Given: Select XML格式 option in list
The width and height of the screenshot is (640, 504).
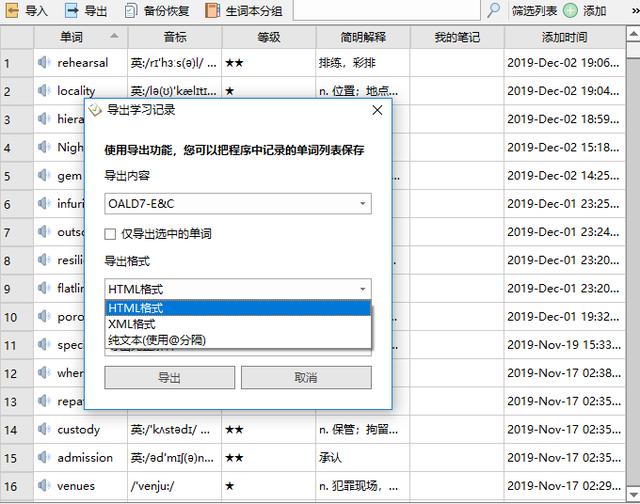Looking at the screenshot, I should tap(238, 324).
